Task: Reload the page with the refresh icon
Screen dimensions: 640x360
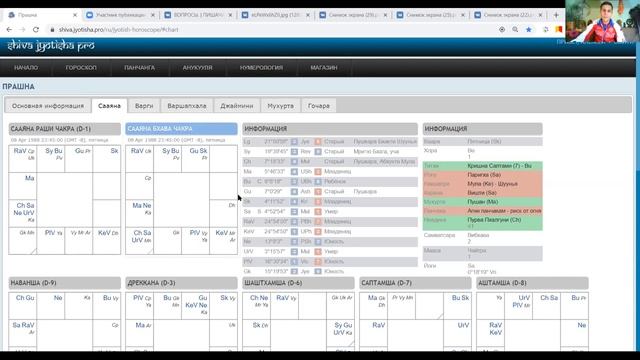Action: pyautogui.click(x=36, y=29)
